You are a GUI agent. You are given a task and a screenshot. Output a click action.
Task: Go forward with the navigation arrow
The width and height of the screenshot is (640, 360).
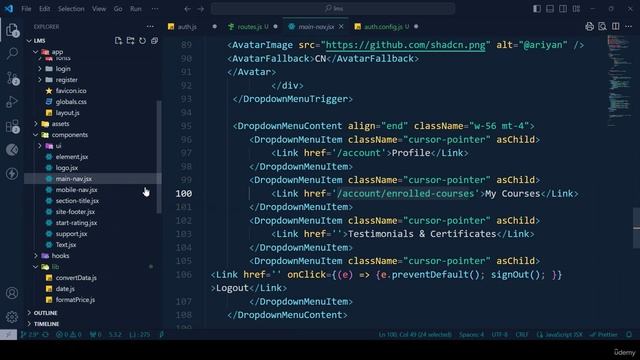[200, 9]
